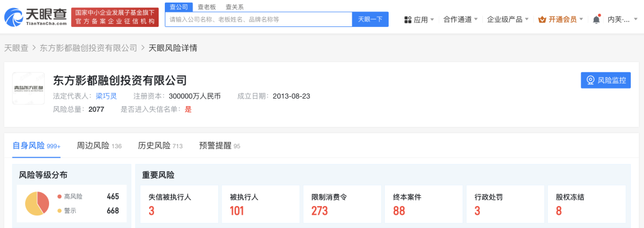Switch to the 查关系 search tab
The height and width of the screenshot is (228, 644).
[235, 7]
